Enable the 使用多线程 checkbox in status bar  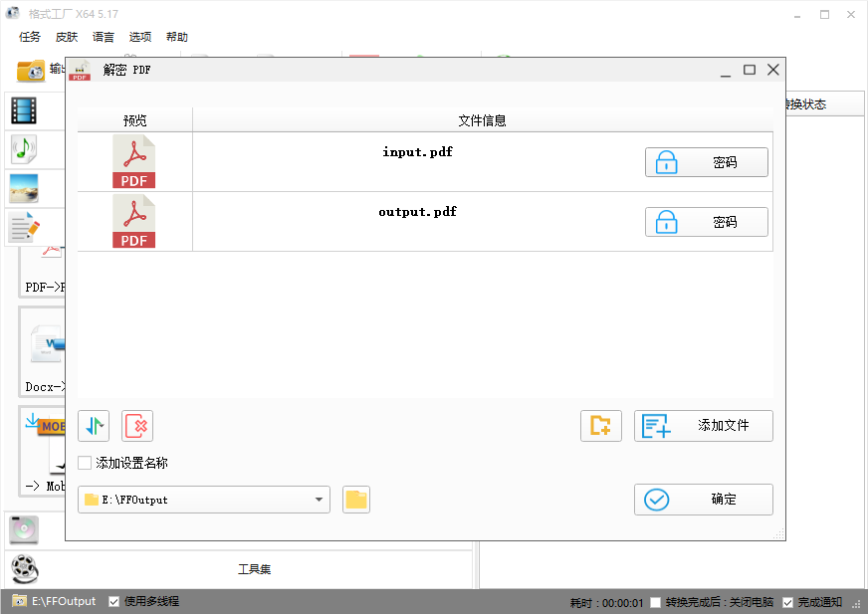(x=113, y=601)
